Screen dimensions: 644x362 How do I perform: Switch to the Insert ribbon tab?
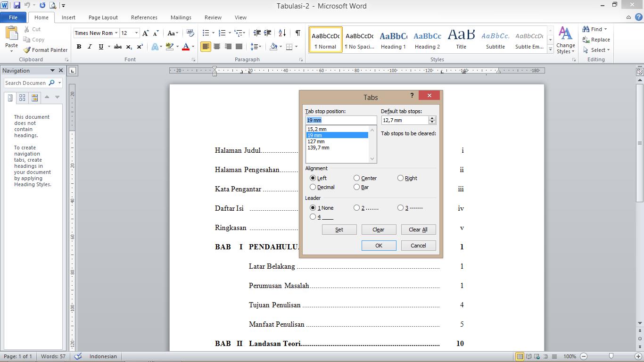coord(68,17)
